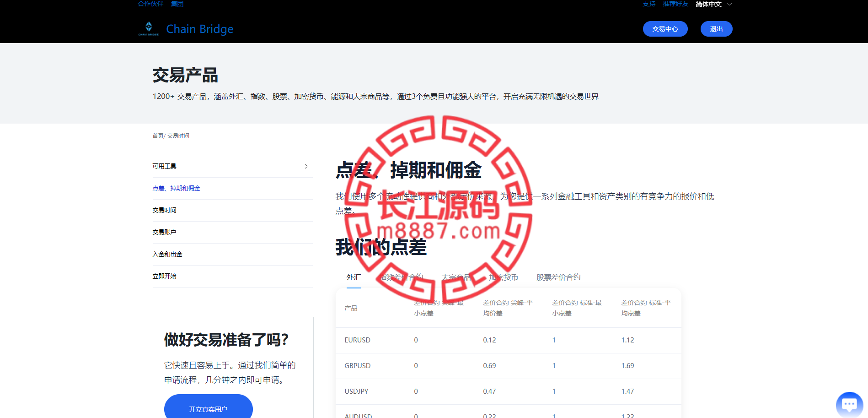Switch to the 外汇 tab

coord(354,277)
